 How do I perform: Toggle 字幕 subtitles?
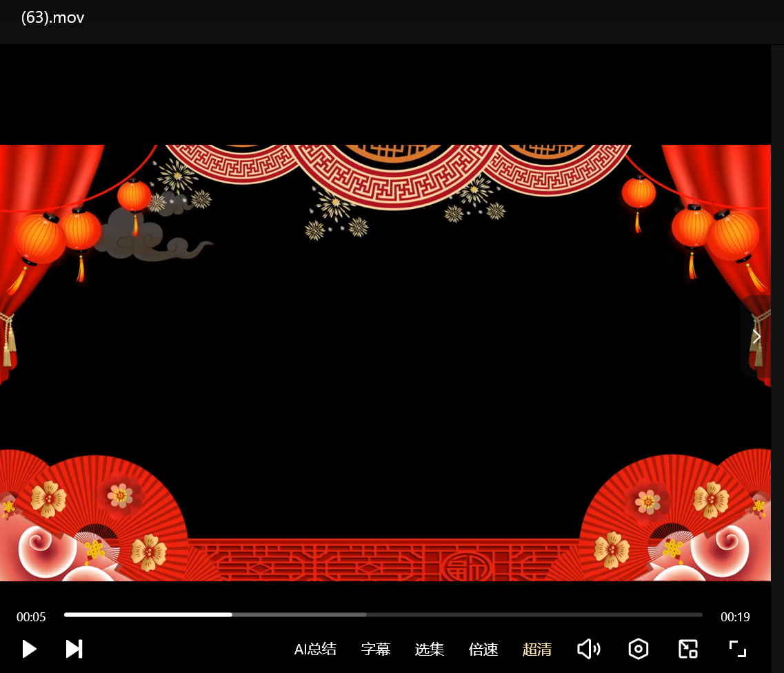click(376, 649)
